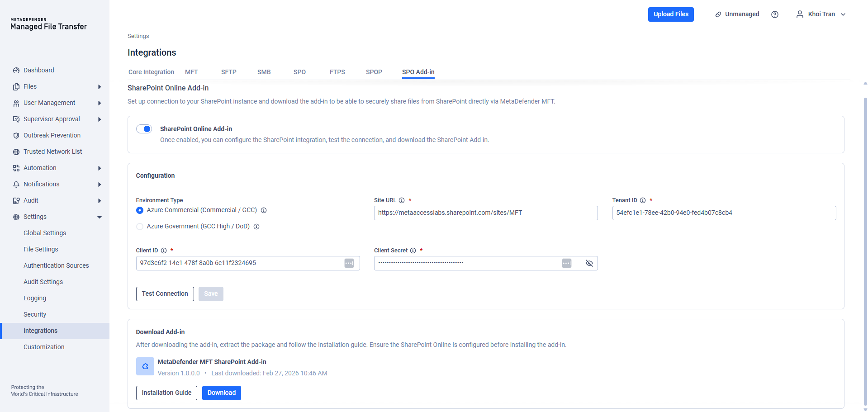The image size is (868, 412).
Task: Expand the Audit submenu arrow
Action: [x=100, y=201]
